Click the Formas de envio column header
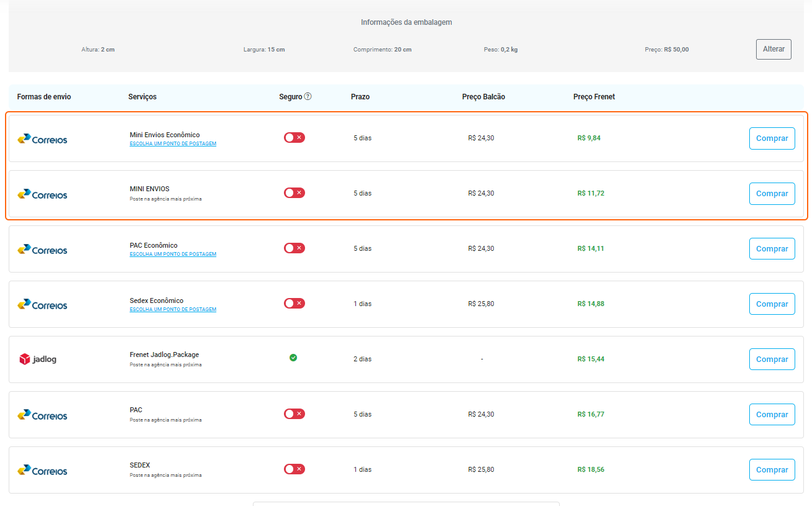The image size is (812, 506). (44, 97)
